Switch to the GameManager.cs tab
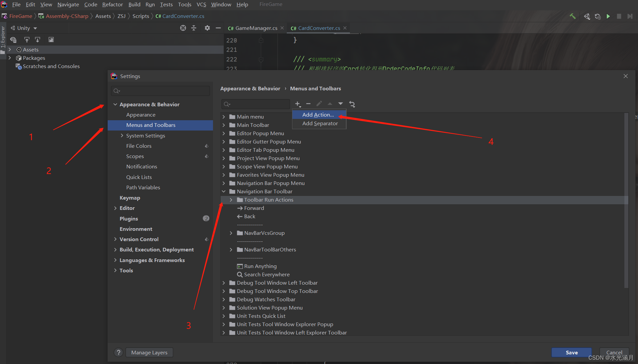The height and width of the screenshot is (364, 638). 255,28
